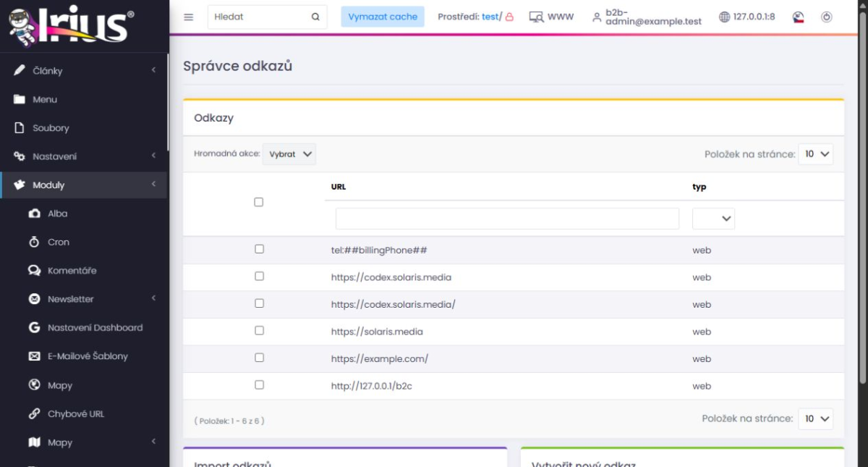This screenshot has width=868, height=467.
Task: Click the Vymazat cache button
Action: (x=383, y=17)
